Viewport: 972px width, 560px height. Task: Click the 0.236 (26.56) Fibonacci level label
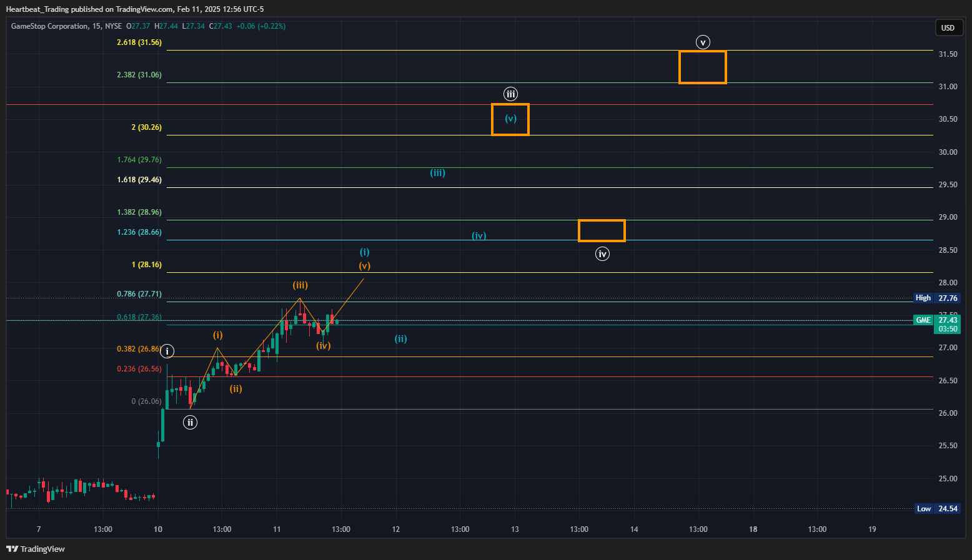pos(139,369)
